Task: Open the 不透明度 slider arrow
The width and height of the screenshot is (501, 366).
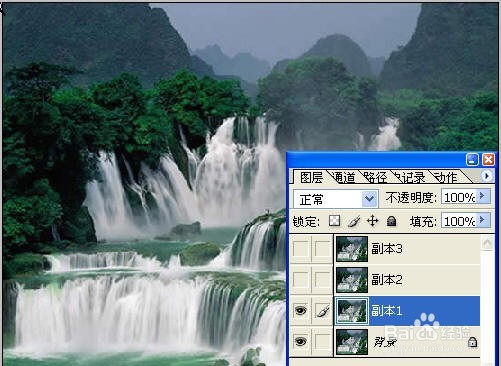Action: coord(484,197)
